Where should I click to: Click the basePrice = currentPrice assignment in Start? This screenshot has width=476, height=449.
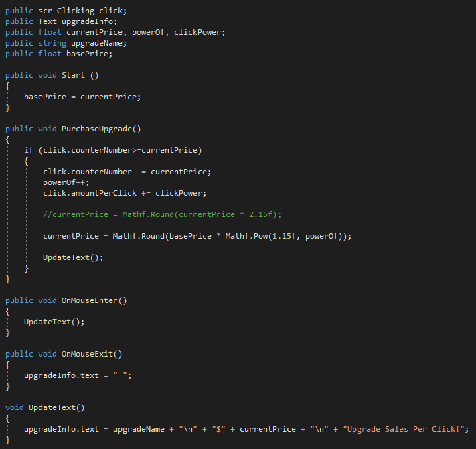[x=82, y=97]
